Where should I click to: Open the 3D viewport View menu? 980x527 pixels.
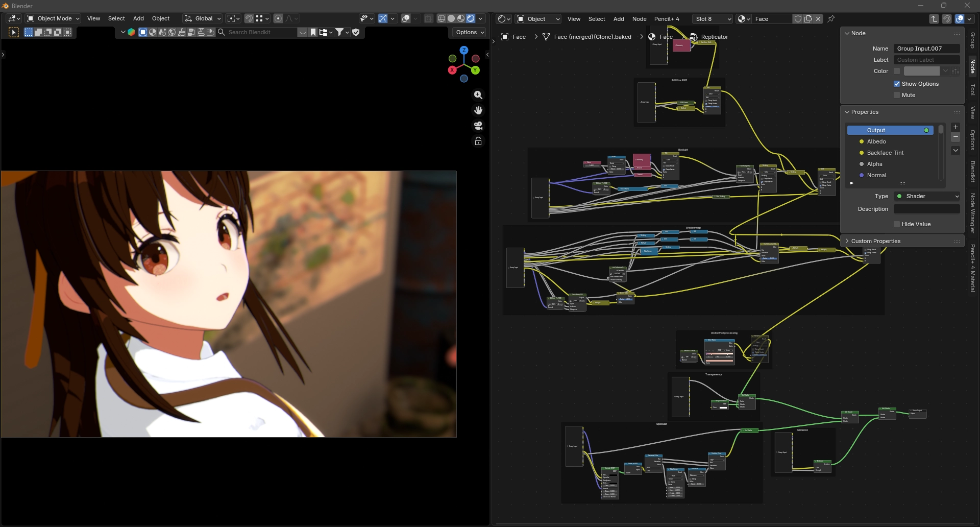click(93, 18)
